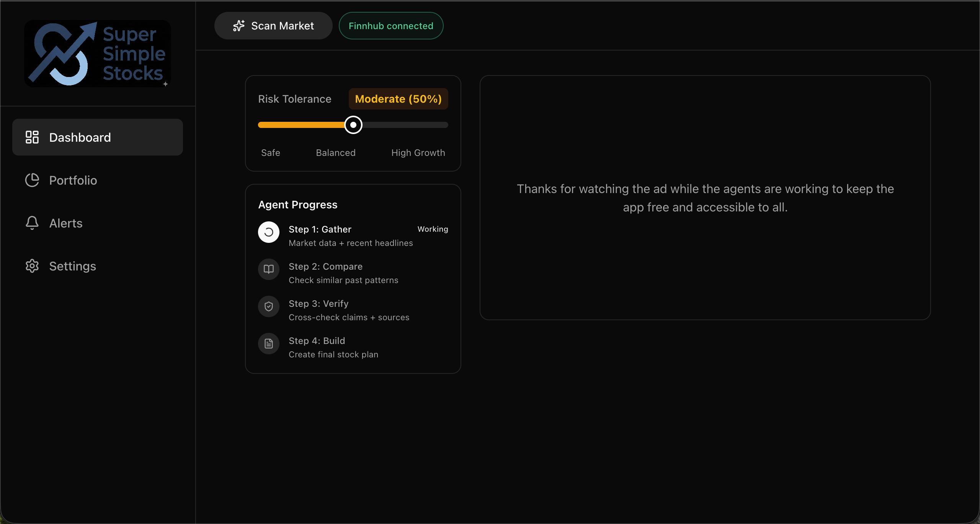Go to the Alerts section

(66, 223)
